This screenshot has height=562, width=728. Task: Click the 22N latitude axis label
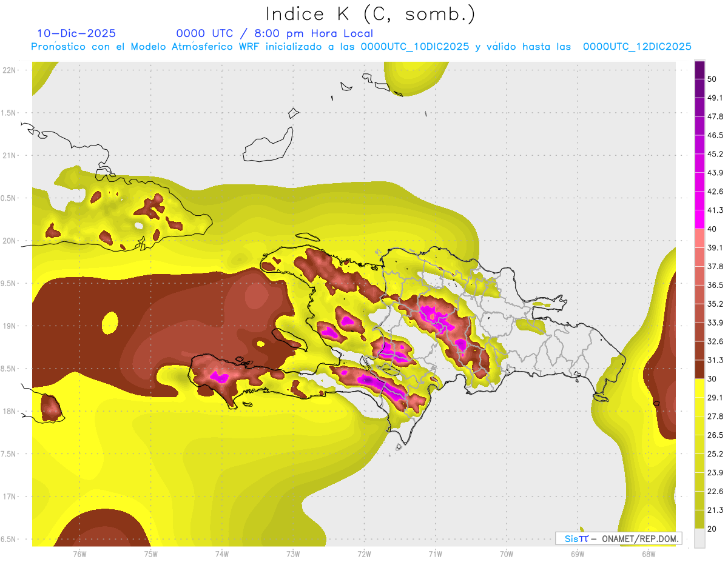tap(10, 70)
